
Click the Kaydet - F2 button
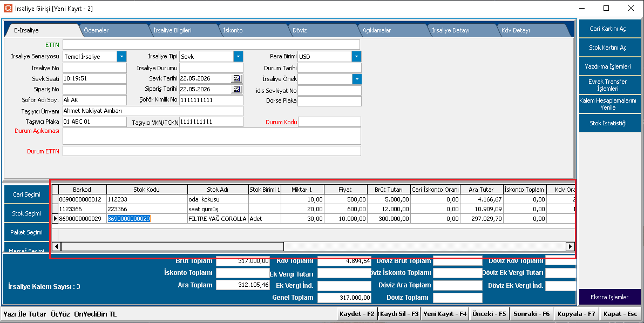coord(356,314)
